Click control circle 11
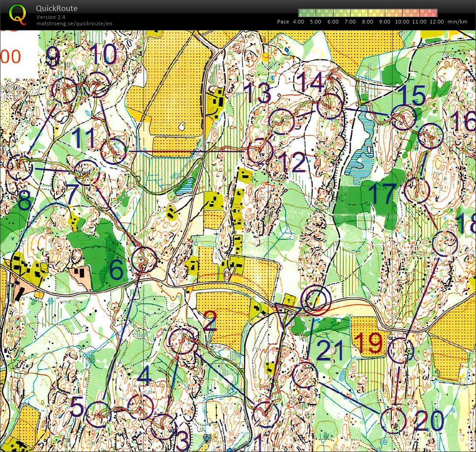 (113, 151)
